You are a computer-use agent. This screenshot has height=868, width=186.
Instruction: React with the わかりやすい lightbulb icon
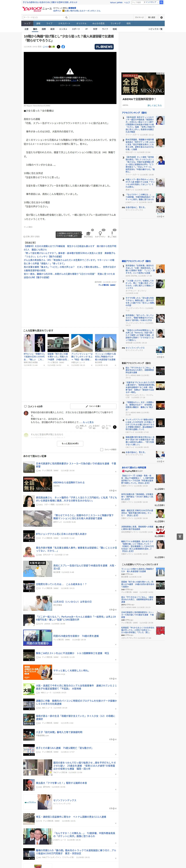click(100, 233)
